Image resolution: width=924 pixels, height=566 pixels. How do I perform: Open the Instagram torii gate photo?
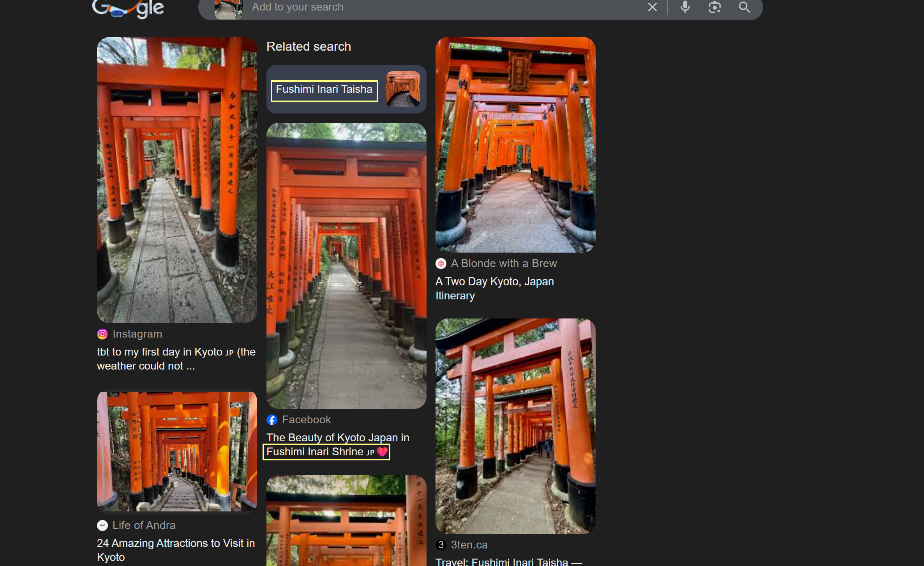tap(177, 180)
